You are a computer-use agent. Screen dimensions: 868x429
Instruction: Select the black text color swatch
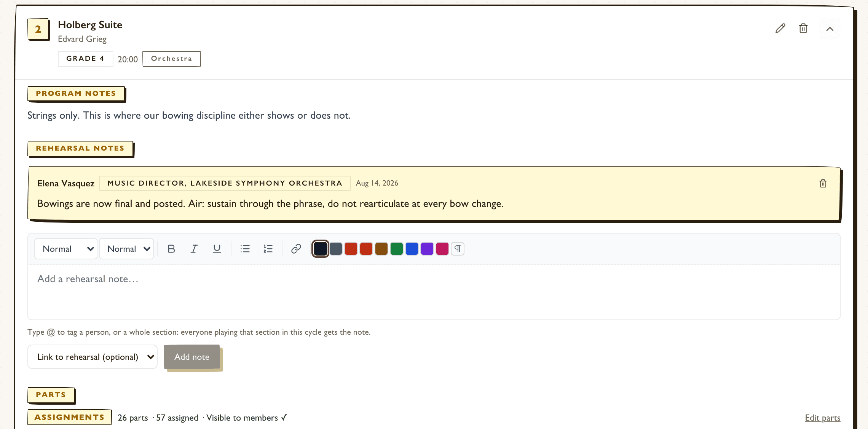coord(321,249)
